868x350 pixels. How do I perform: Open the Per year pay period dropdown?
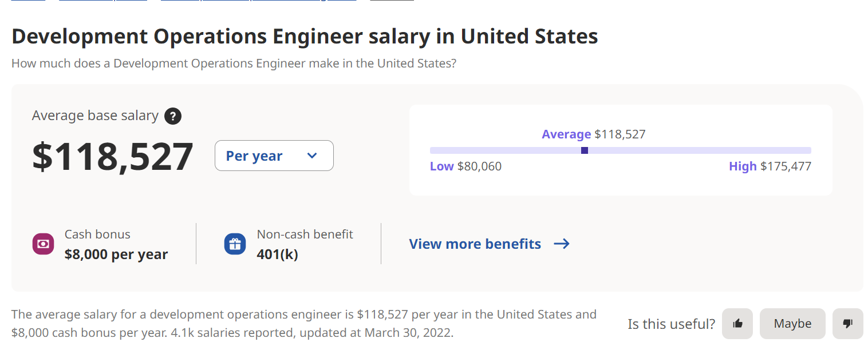point(274,156)
